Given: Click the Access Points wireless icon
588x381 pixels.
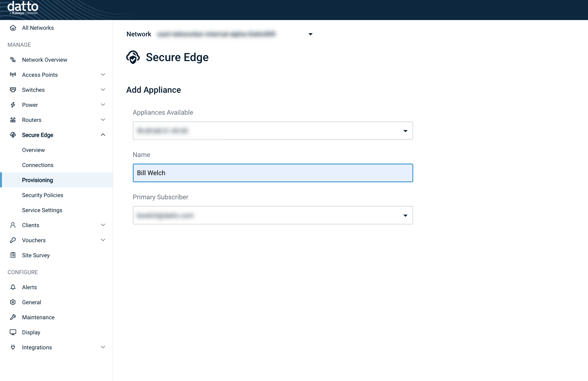Looking at the screenshot, I should pyautogui.click(x=13, y=75).
